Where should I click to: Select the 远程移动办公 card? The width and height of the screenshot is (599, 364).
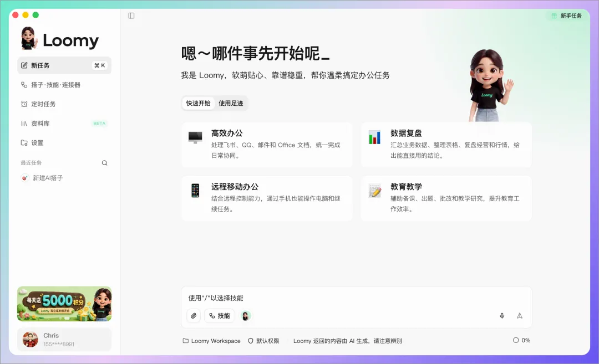pos(267,198)
